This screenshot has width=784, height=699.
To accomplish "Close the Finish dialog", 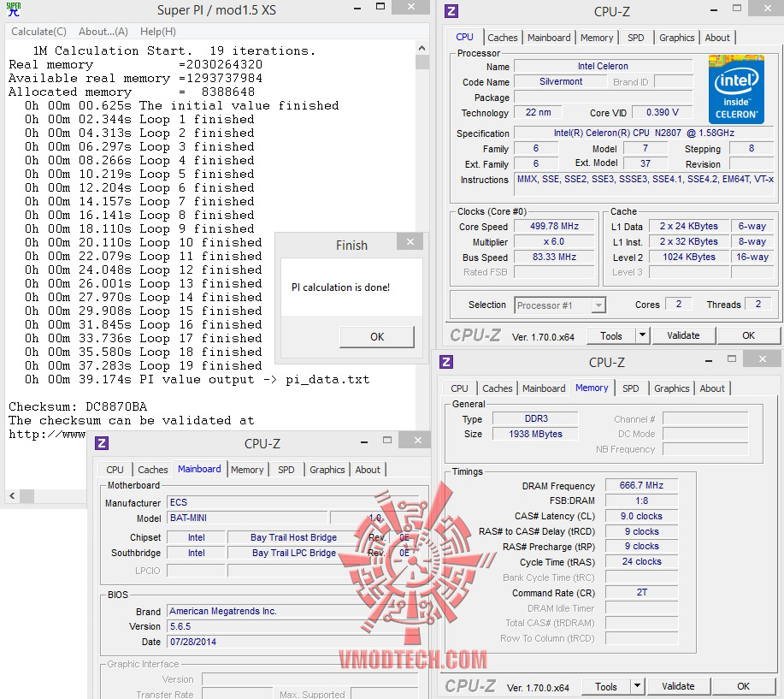I will click(x=410, y=241).
